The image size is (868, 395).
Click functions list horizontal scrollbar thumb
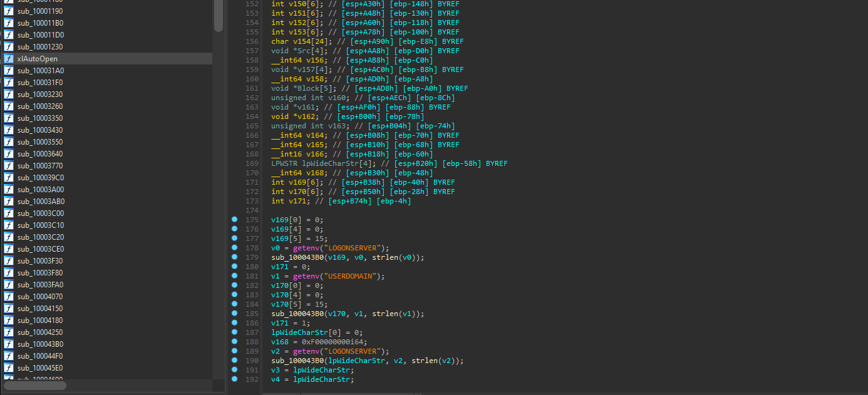pos(35,386)
